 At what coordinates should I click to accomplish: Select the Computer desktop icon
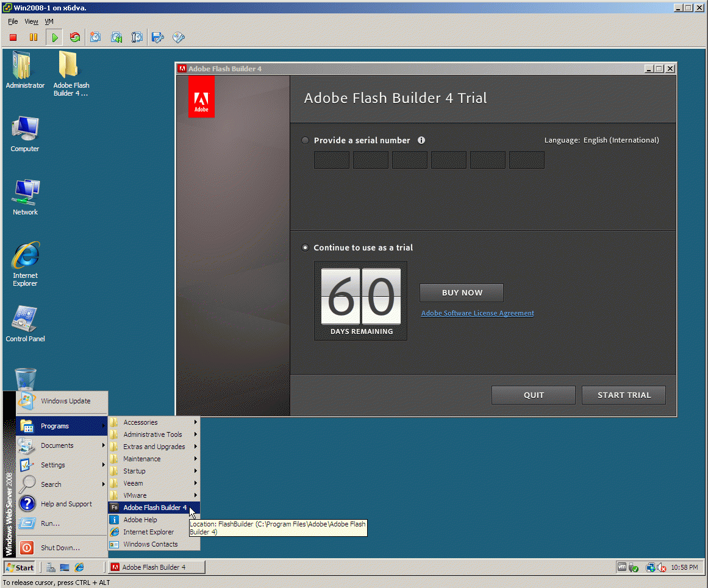(25, 135)
